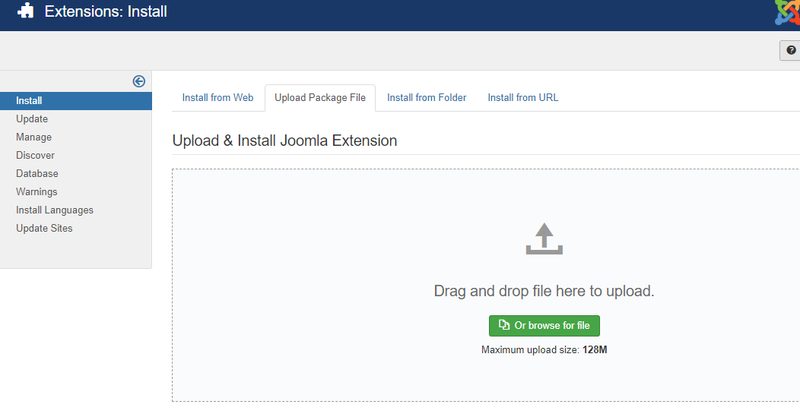Image resolution: width=800 pixels, height=417 pixels.
Task: Select the Upload Package File tab
Action: click(x=320, y=97)
